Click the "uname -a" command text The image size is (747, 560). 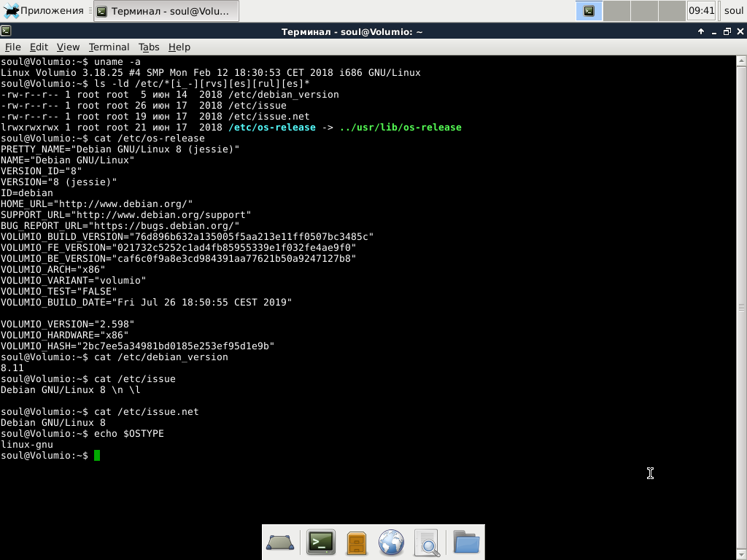(117, 61)
